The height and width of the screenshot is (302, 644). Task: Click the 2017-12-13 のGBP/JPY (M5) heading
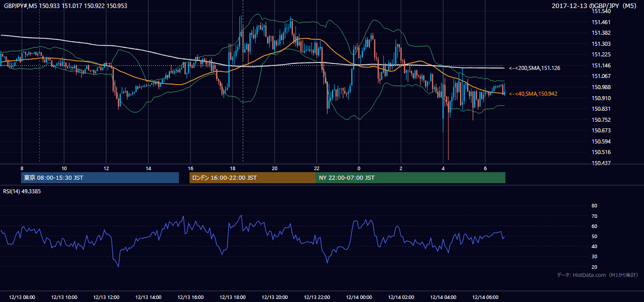(595, 6)
